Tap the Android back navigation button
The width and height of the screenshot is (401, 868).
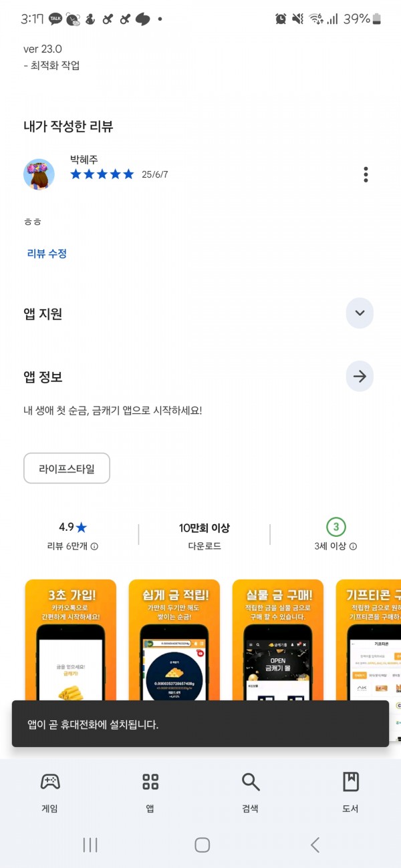pyautogui.click(x=315, y=845)
